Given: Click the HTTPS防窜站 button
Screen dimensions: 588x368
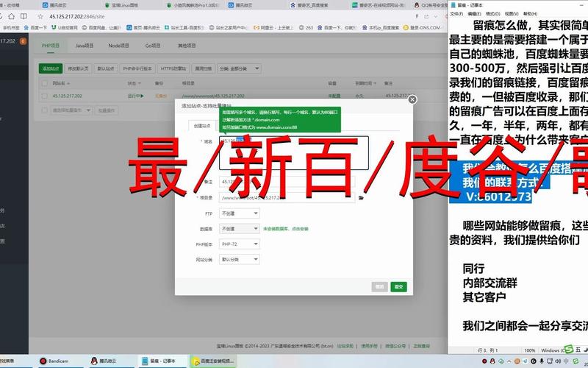Looking at the screenshot, I should click(x=173, y=68).
